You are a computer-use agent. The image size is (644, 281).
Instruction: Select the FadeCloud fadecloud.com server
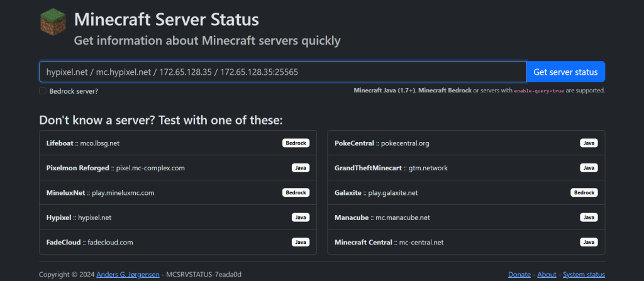178,242
